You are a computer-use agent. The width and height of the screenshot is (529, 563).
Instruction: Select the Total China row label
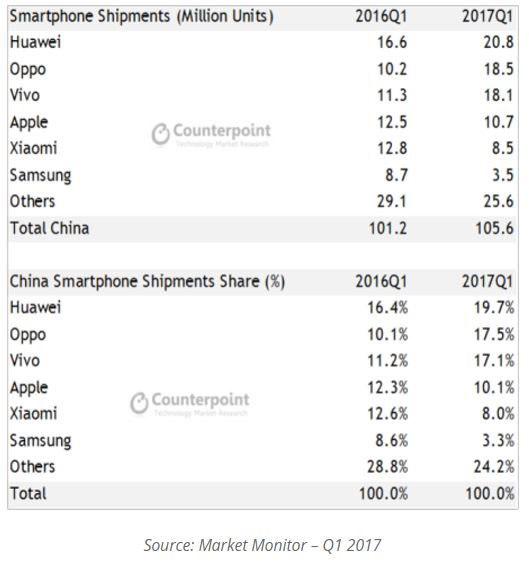click(50, 228)
